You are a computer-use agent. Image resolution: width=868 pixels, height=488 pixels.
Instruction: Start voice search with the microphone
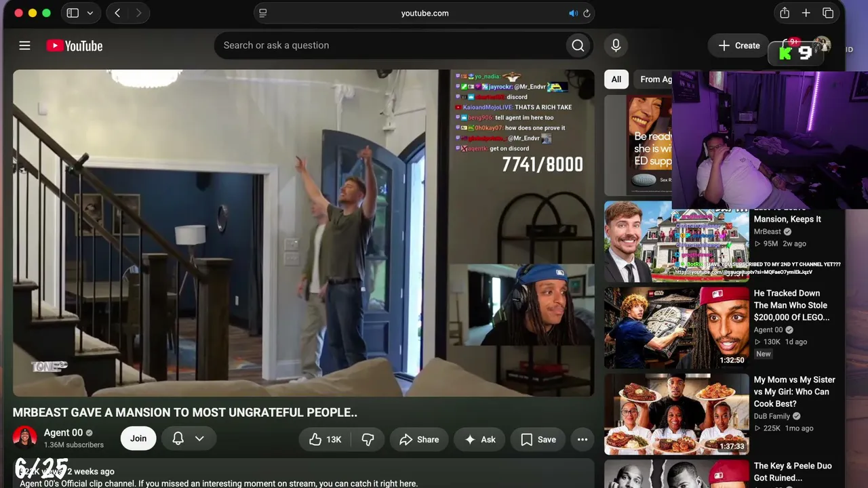(616, 45)
